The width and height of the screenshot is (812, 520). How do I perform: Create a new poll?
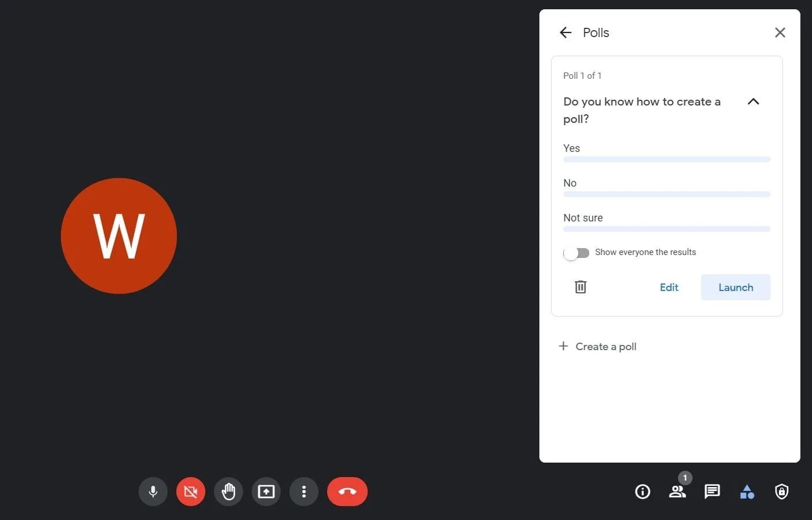pos(597,346)
